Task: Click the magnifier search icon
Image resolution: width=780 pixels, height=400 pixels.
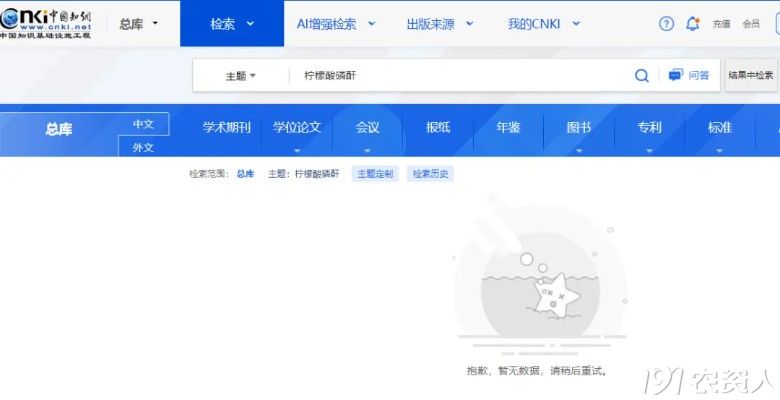Action: (x=642, y=76)
